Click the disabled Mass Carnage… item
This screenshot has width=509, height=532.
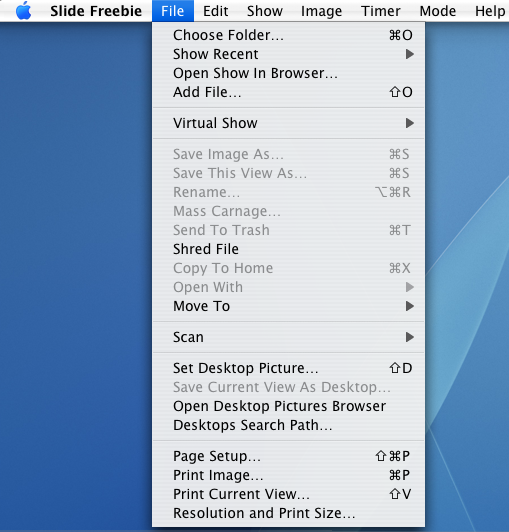click(x=288, y=211)
